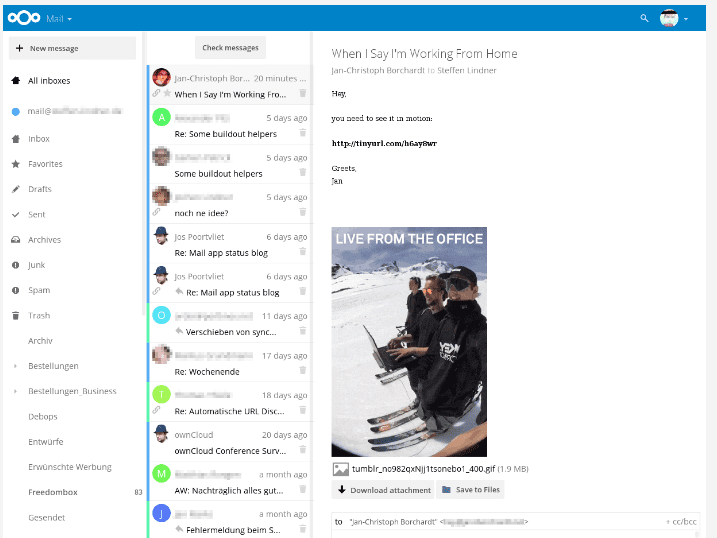Open the Erwünschte Werbung folder

(70, 467)
